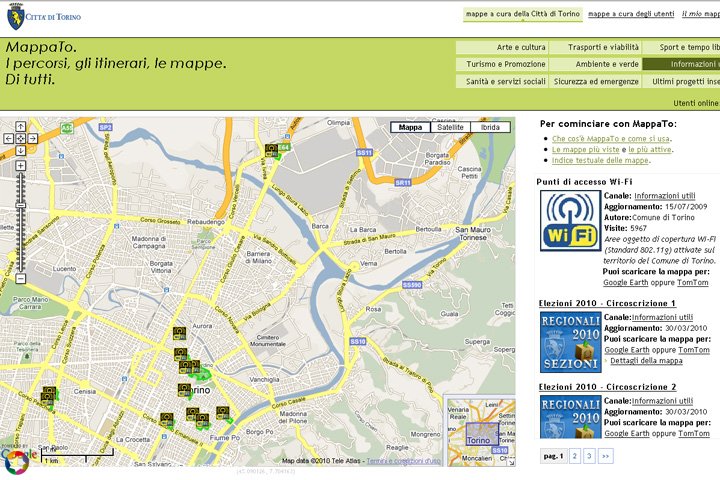Screen dimensions: 720x480
Task: Go to next results page arrow
Action: click(x=605, y=456)
